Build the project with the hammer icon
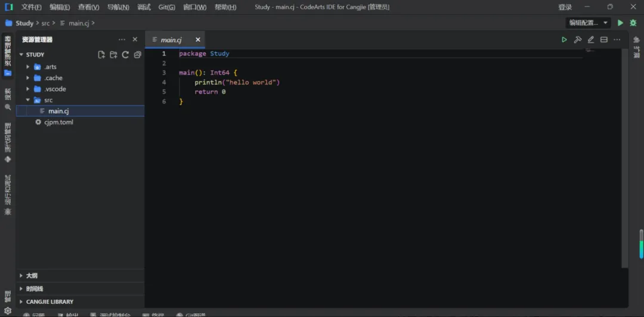Image resolution: width=644 pixels, height=317 pixels. click(577, 40)
